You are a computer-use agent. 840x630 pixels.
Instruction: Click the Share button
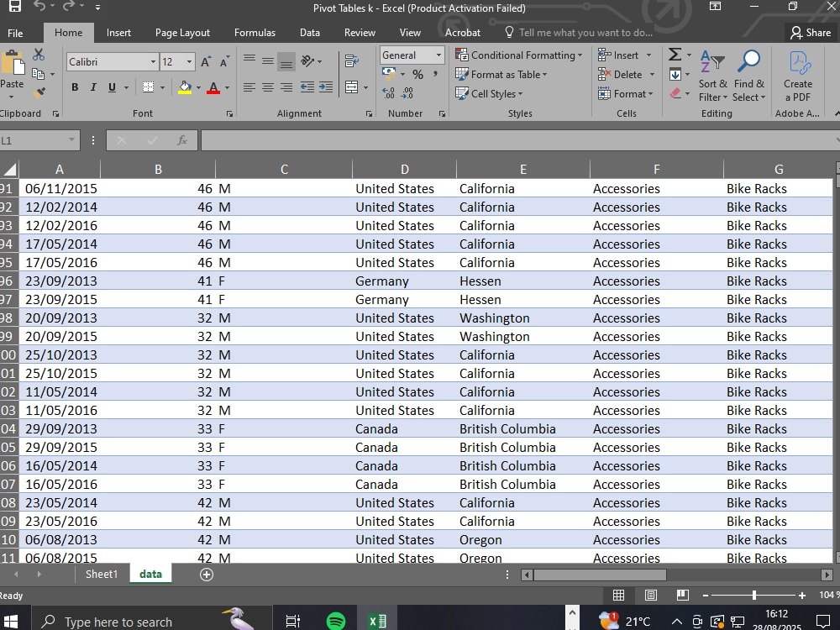click(810, 33)
